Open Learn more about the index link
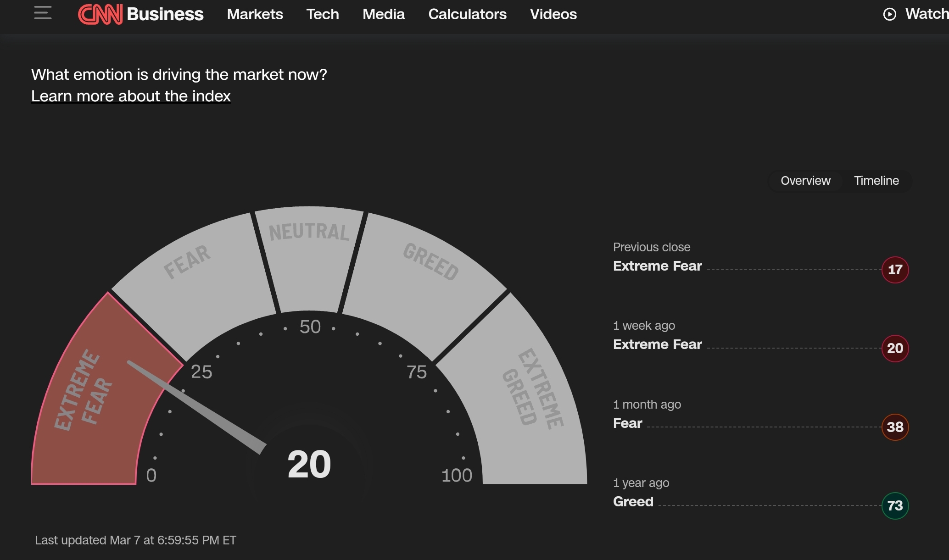Viewport: 949px width, 560px height. click(x=131, y=96)
